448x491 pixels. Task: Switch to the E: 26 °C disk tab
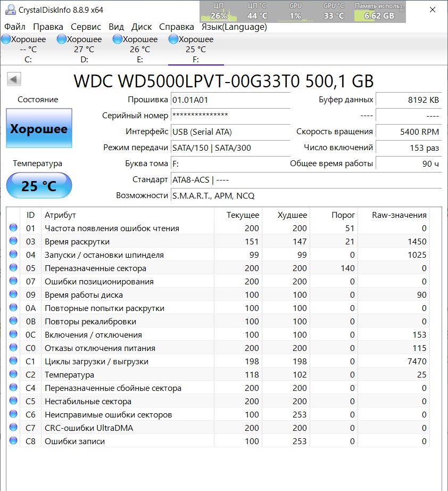point(140,49)
